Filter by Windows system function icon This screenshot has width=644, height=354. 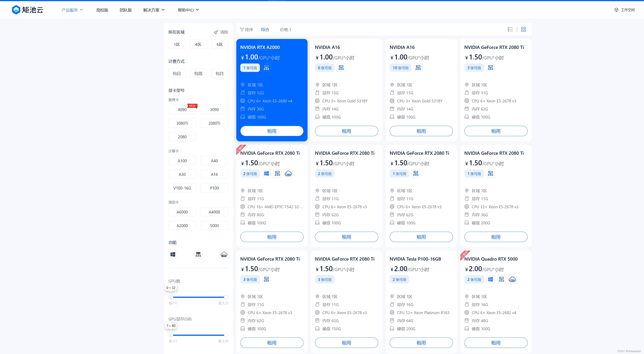click(173, 255)
